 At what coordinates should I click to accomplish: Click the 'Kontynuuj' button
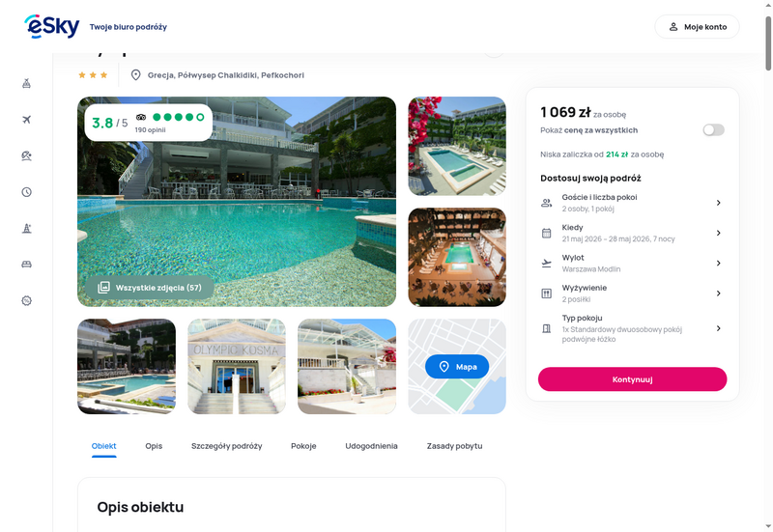(x=632, y=379)
